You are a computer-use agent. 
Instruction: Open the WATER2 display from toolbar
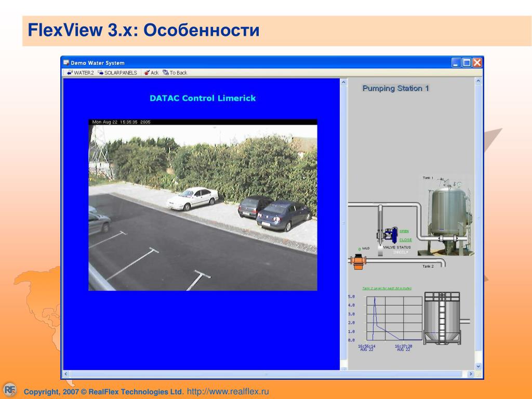[81, 73]
